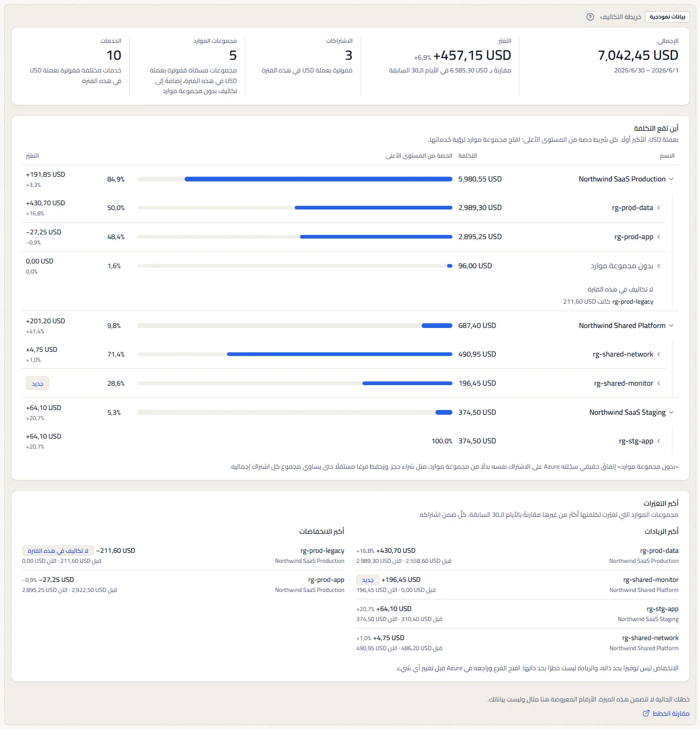Click rg-shared-network in the أكبر الزيادات list
Image resolution: width=700 pixels, height=729 pixels.
[650, 638]
